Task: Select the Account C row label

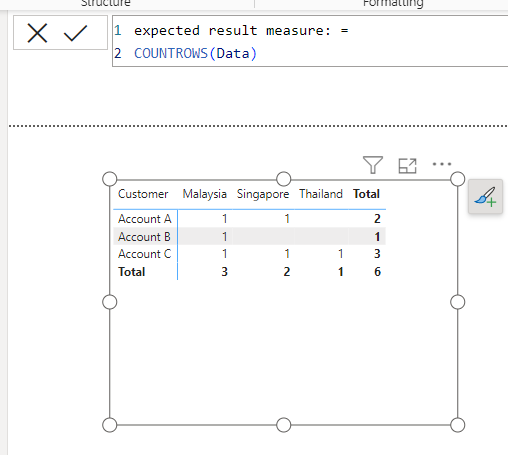Action: pyautogui.click(x=145, y=254)
